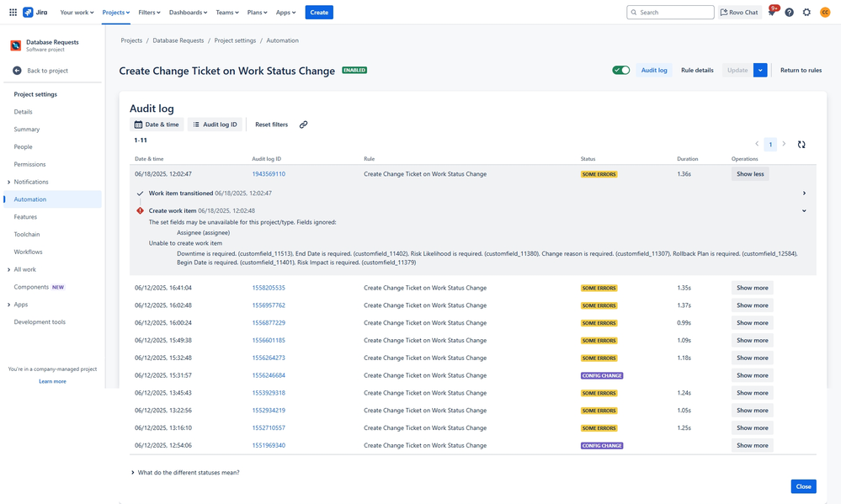
Task: Open Details in project settings
Action: click(x=23, y=112)
